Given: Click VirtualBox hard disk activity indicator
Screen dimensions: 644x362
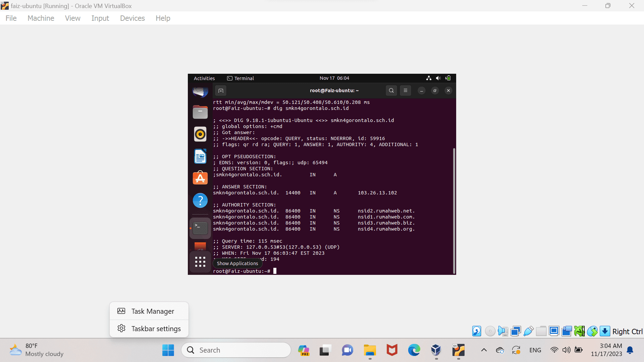Looking at the screenshot, I should click(477, 331).
